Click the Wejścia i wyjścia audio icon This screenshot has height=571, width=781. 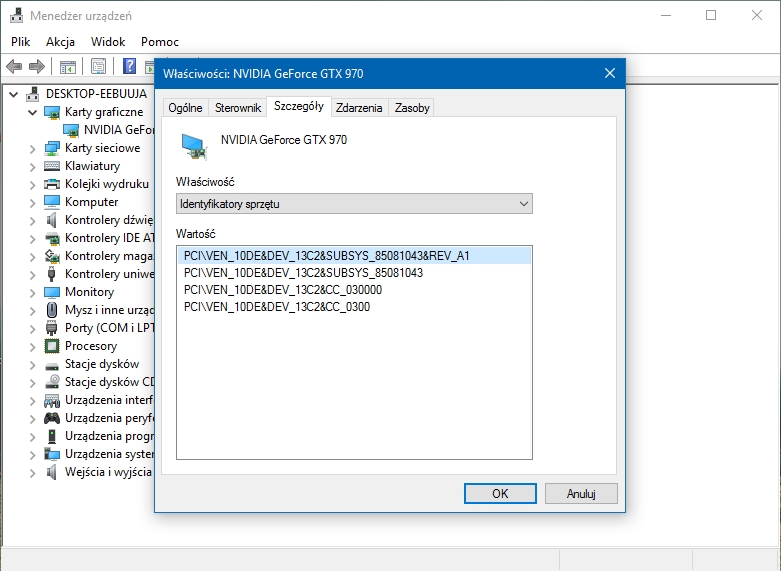pos(51,472)
